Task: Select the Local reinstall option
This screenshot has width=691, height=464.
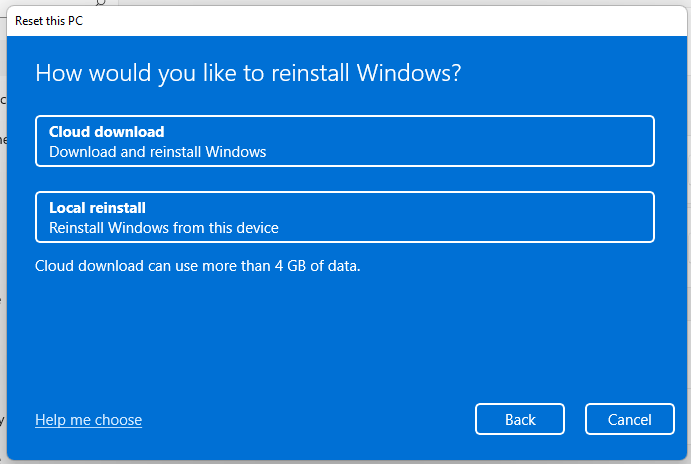Action: click(x=344, y=217)
